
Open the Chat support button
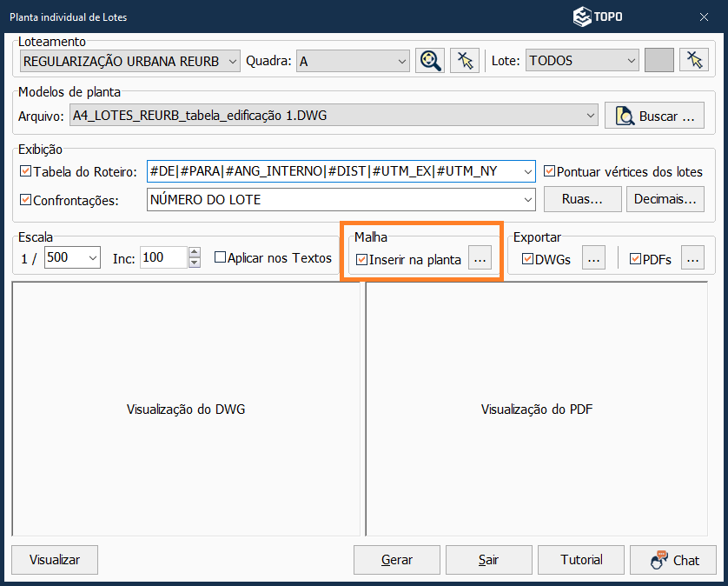674,560
